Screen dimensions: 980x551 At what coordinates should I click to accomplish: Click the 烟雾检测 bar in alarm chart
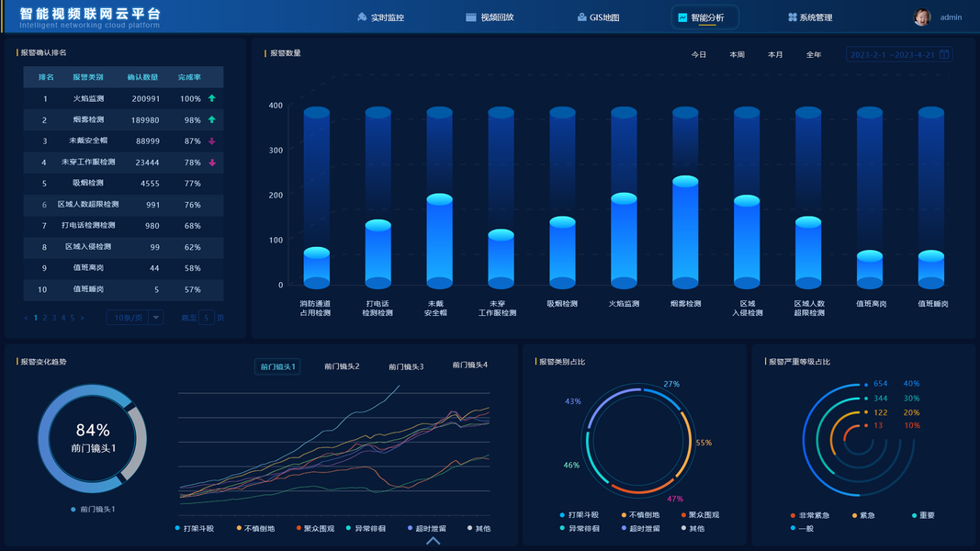[685, 232]
